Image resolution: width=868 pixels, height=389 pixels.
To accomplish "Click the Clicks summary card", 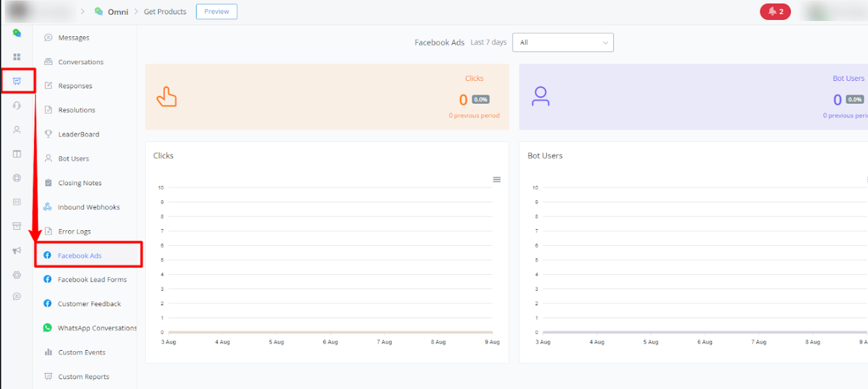I will coord(327,97).
